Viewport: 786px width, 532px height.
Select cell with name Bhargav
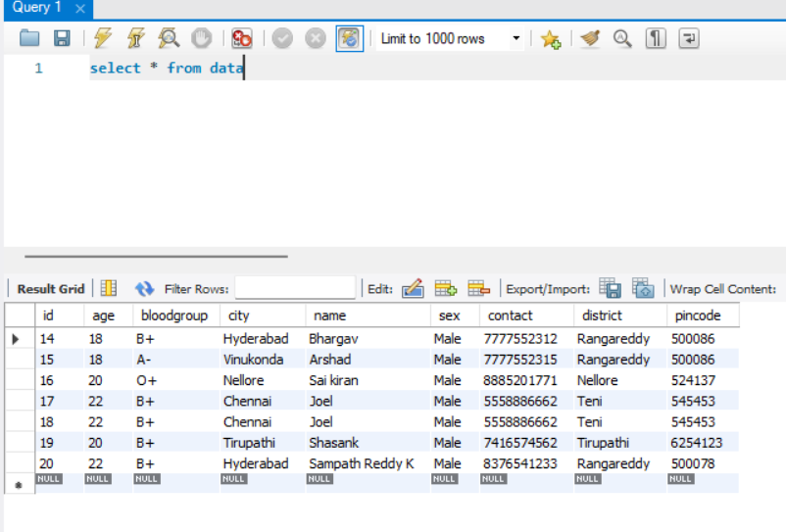tap(368, 339)
